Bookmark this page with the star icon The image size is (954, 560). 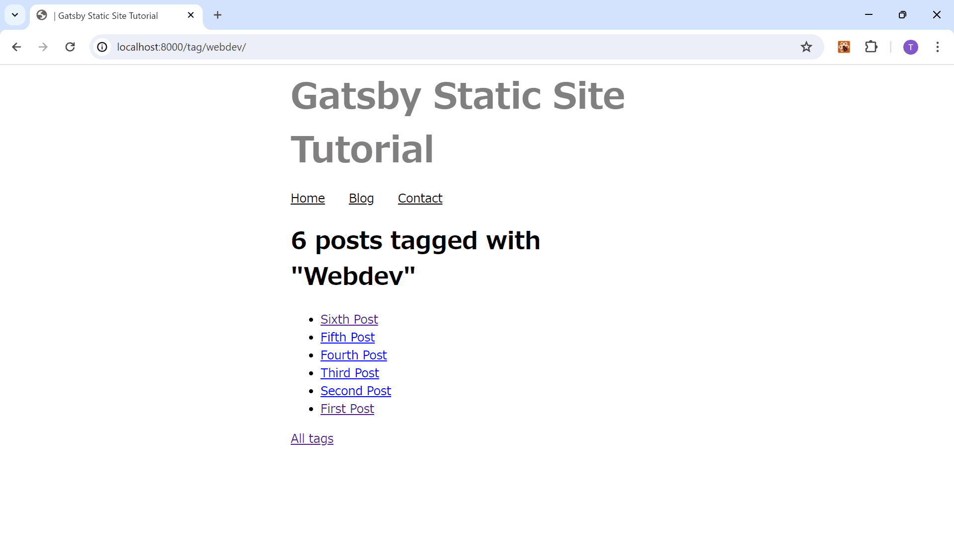[806, 47]
